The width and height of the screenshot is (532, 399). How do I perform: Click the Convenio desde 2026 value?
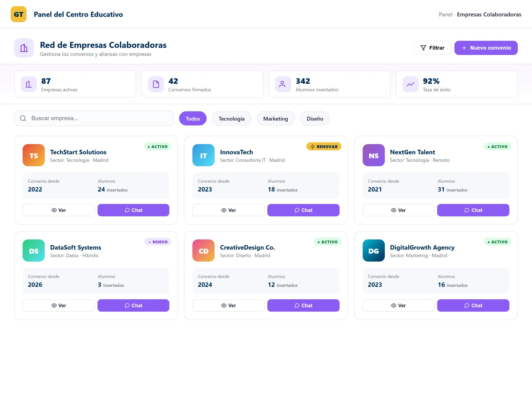tap(35, 285)
